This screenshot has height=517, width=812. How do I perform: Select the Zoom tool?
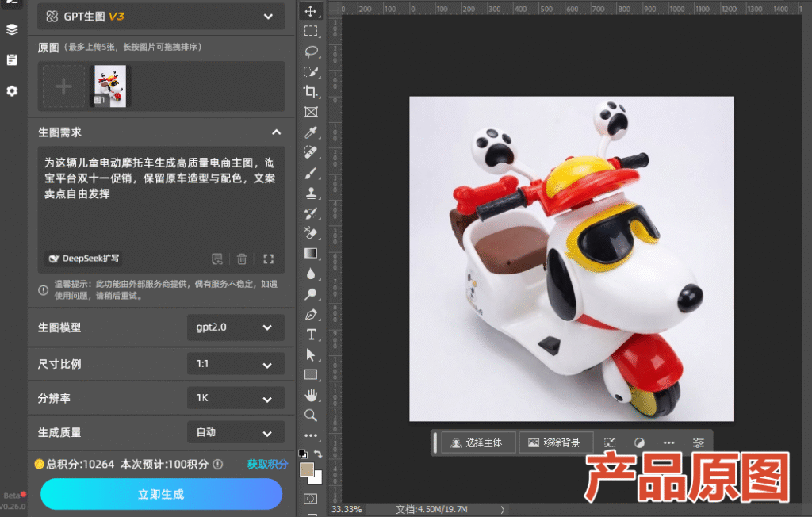coord(311,416)
